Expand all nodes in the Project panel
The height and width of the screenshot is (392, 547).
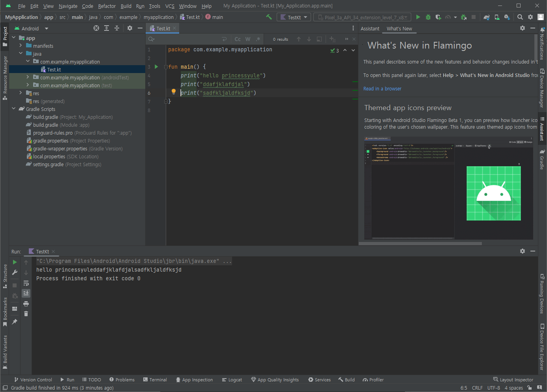point(107,28)
